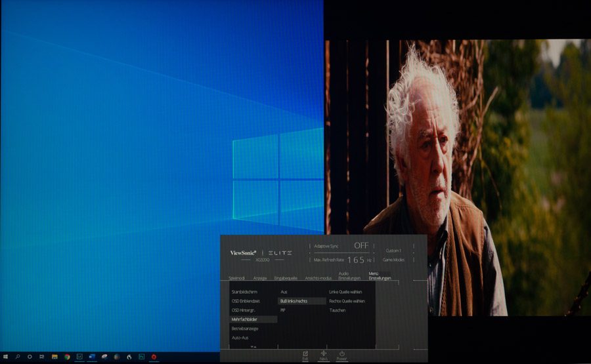Open the Eingabequelle tab
This screenshot has width=591, height=364.
[286, 278]
